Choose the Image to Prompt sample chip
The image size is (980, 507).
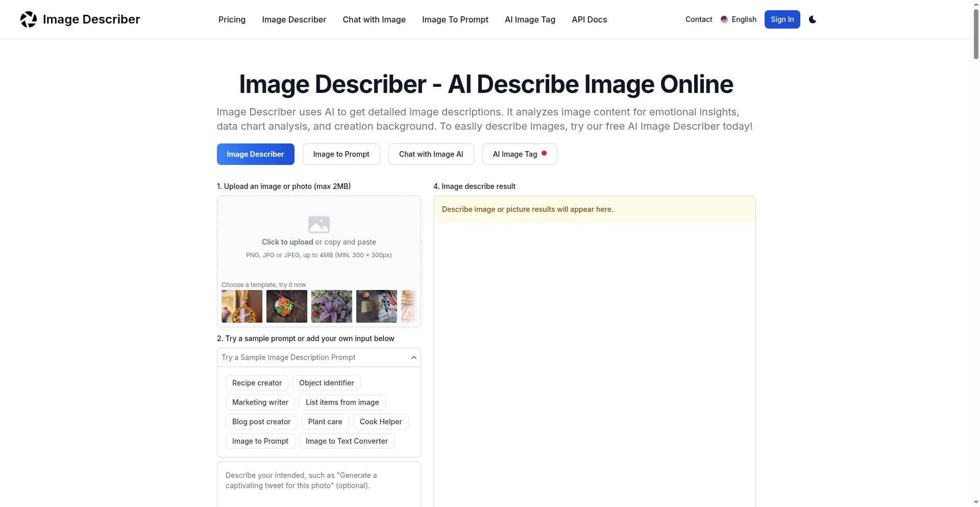260,441
